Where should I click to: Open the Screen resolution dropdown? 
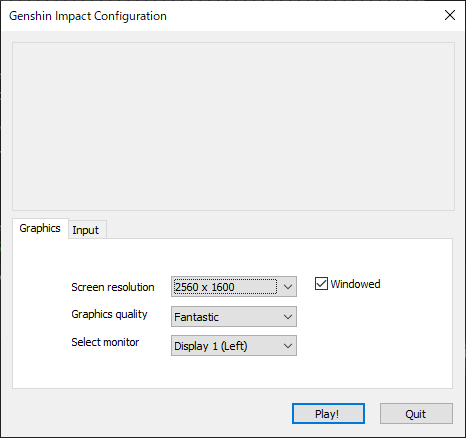[x=234, y=286]
